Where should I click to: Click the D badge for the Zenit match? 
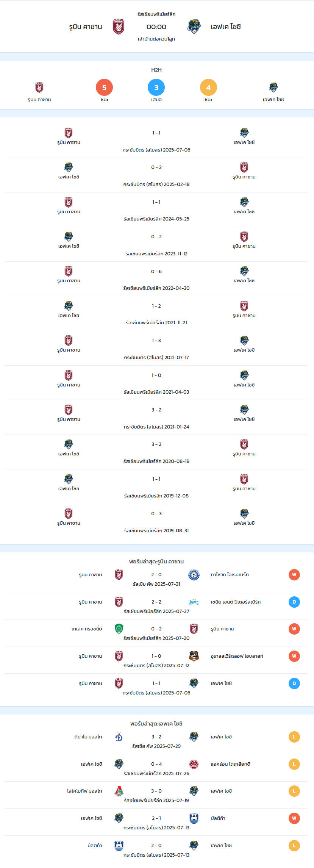point(294,602)
